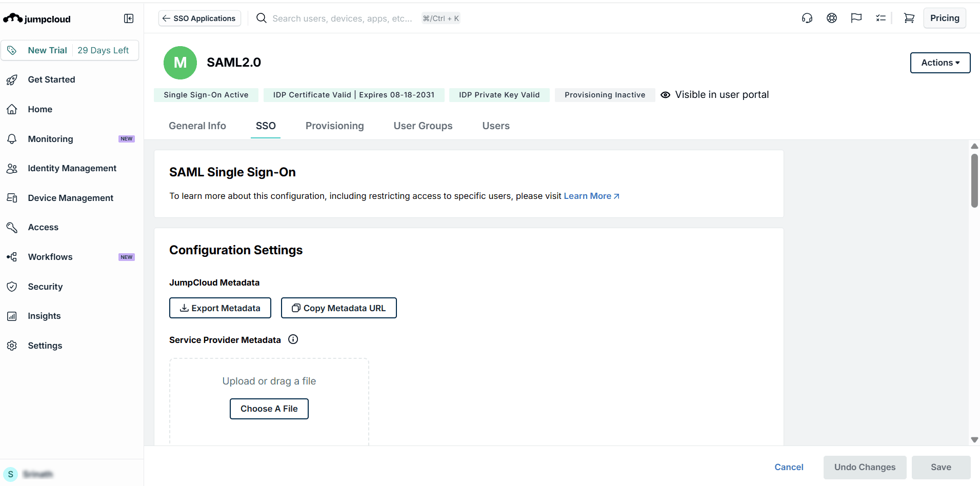Click the JumpCloud logo
980x486 pixels.
(x=37, y=19)
